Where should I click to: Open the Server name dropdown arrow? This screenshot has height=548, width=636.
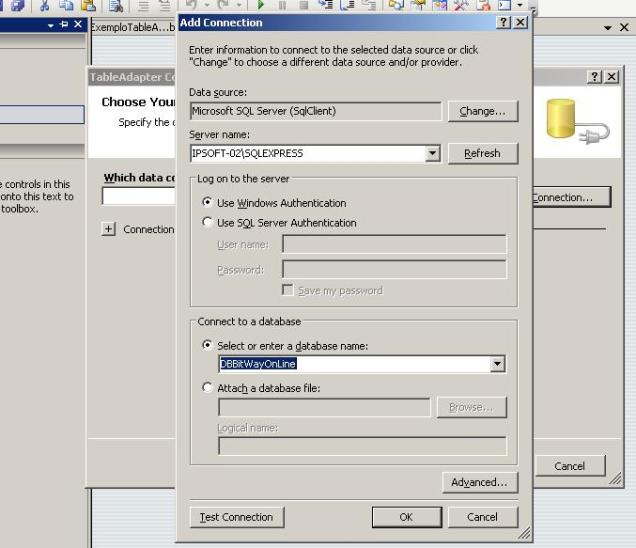[433, 153]
